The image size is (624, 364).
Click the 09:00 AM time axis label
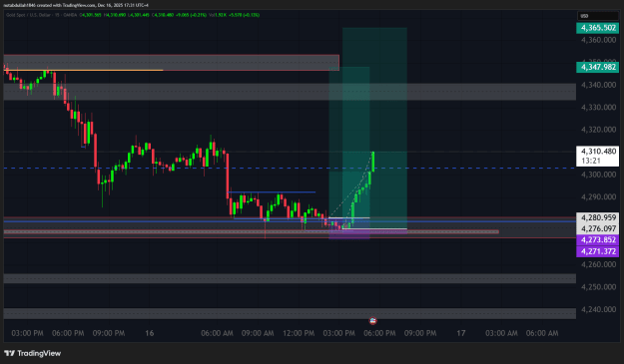[x=258, y=333]
